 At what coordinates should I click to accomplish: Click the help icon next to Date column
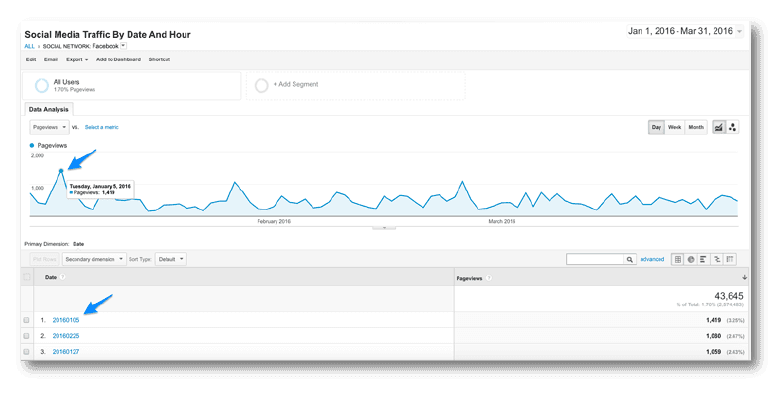(63, 277)
